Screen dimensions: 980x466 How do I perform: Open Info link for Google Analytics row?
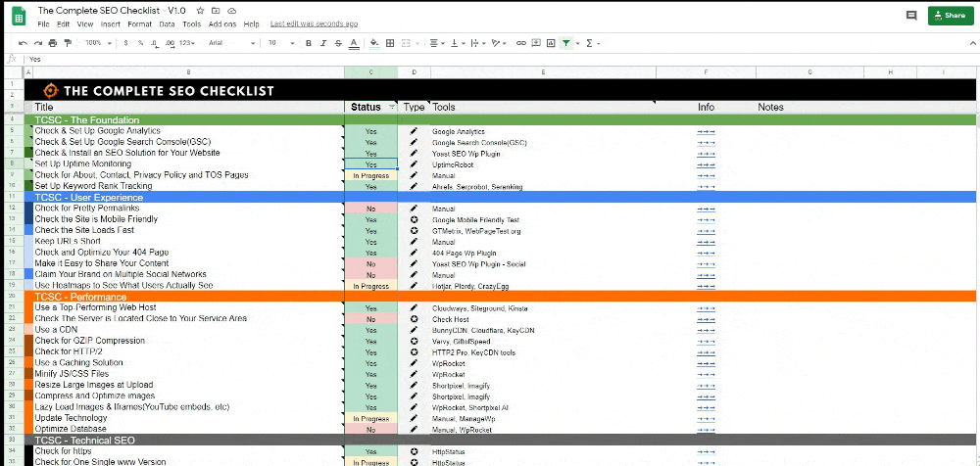(x=706, y=132)
